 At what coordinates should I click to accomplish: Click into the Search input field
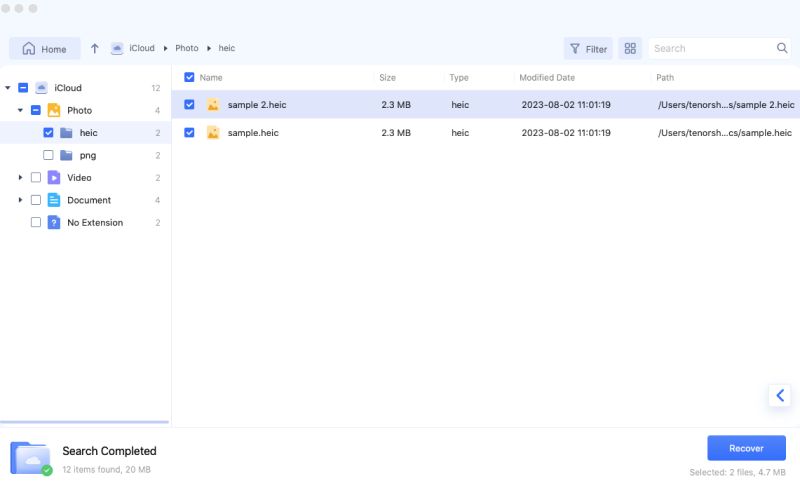point(710,48)
